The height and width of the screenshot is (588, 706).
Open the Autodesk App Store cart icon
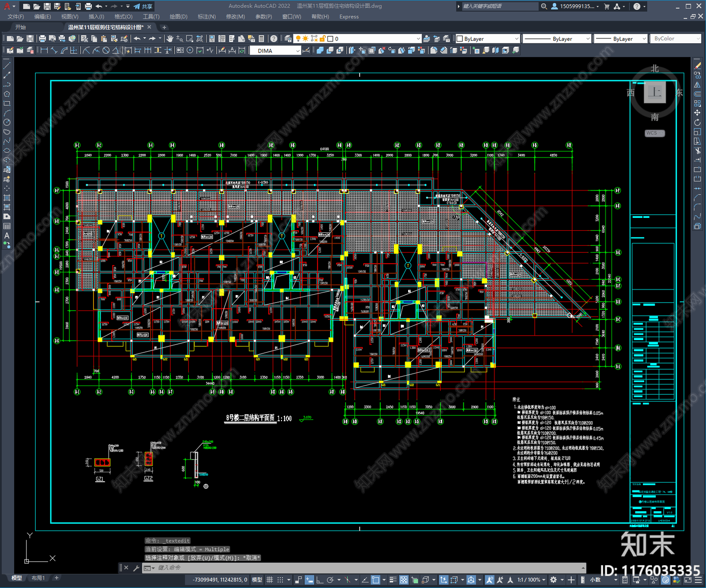pyautogui.click(x=607, y=6)
